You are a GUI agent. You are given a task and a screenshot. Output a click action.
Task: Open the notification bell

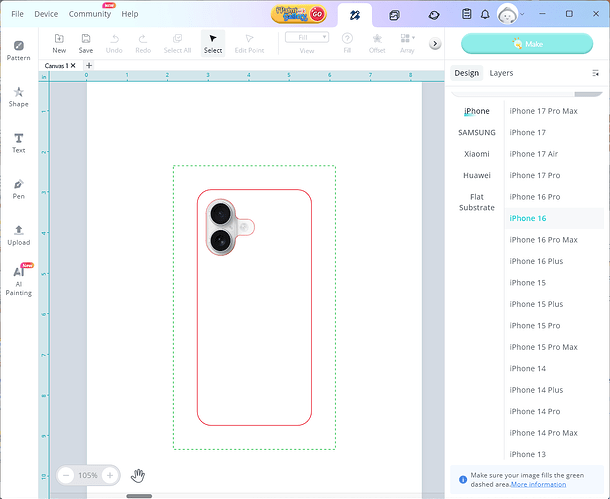(485, 15)
